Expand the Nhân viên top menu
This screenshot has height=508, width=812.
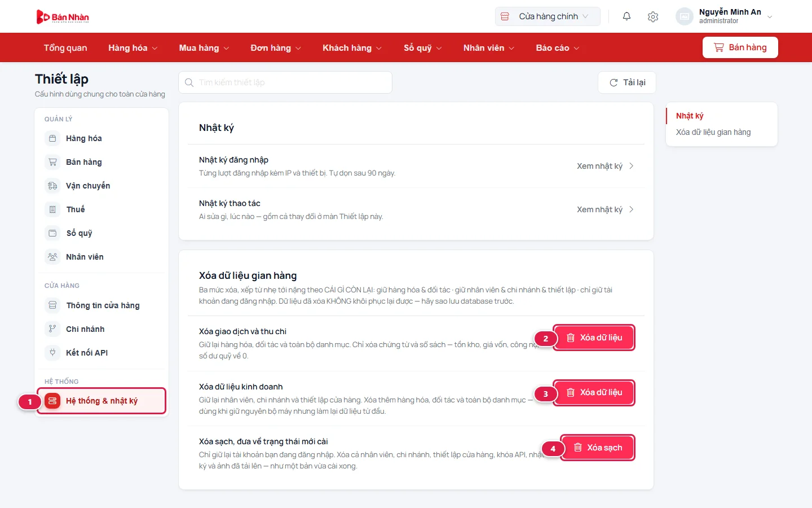[489, 48]
